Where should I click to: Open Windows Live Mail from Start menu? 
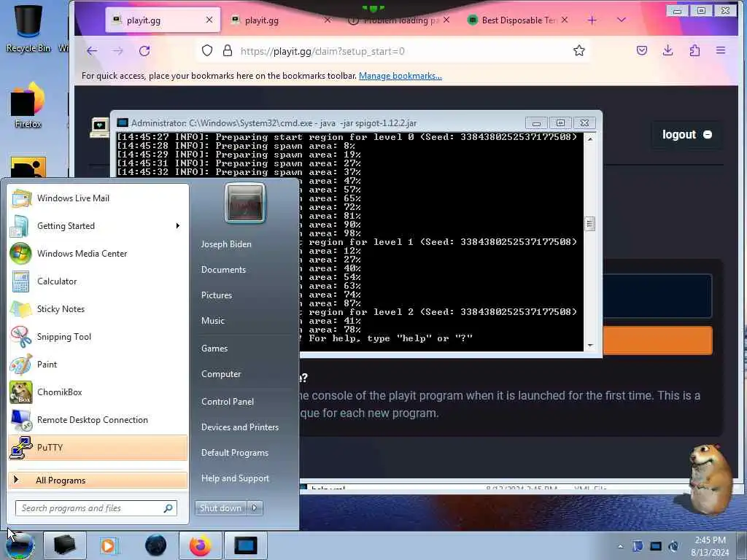98,198
